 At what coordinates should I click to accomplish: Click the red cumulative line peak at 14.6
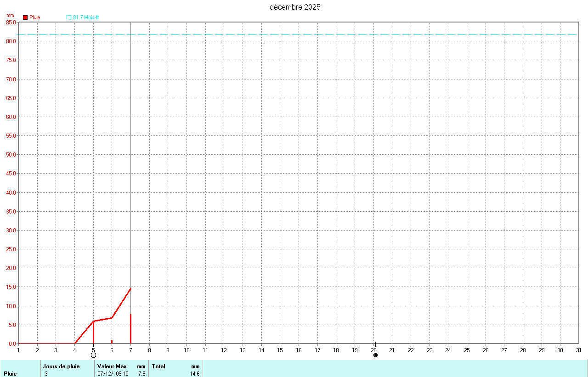pyautogui.click(x=131, y=289)
